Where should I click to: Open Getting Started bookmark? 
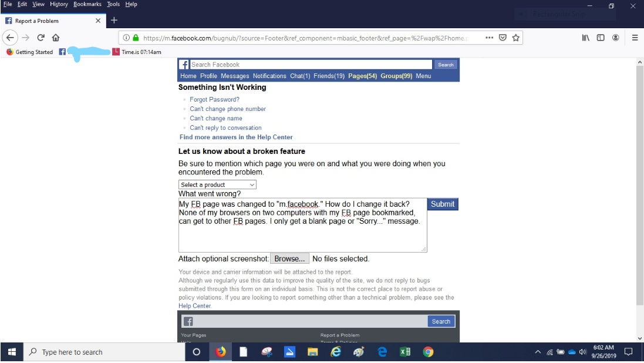click(30, 52)
